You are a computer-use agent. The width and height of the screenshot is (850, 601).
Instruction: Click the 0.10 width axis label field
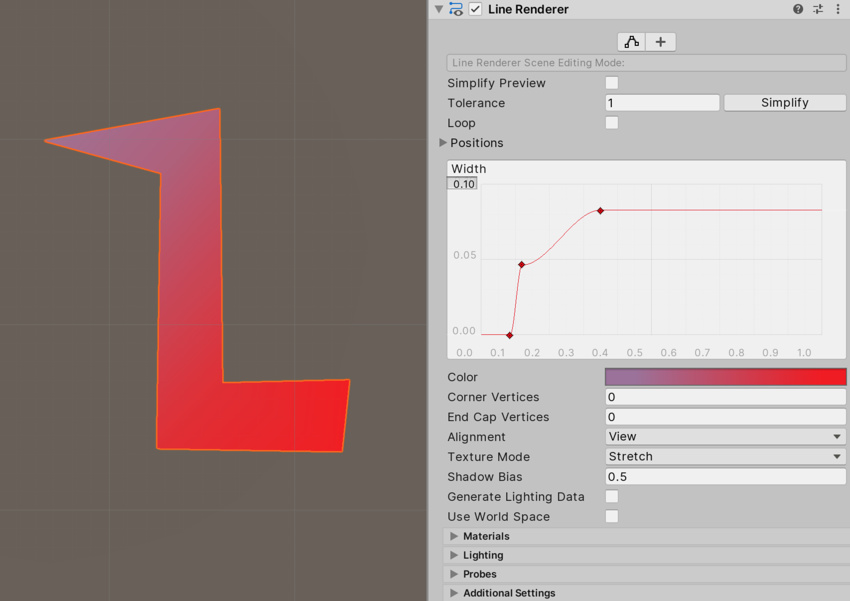462,184
